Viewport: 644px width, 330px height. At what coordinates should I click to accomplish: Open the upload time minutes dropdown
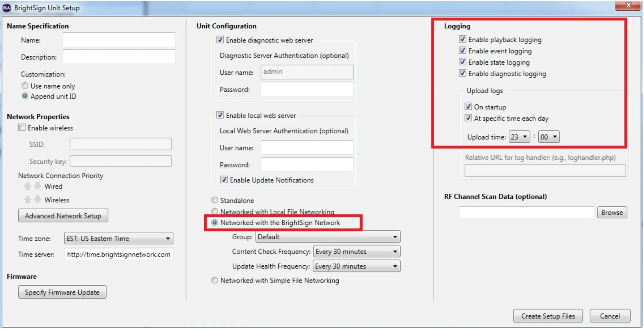click(549, 137)
